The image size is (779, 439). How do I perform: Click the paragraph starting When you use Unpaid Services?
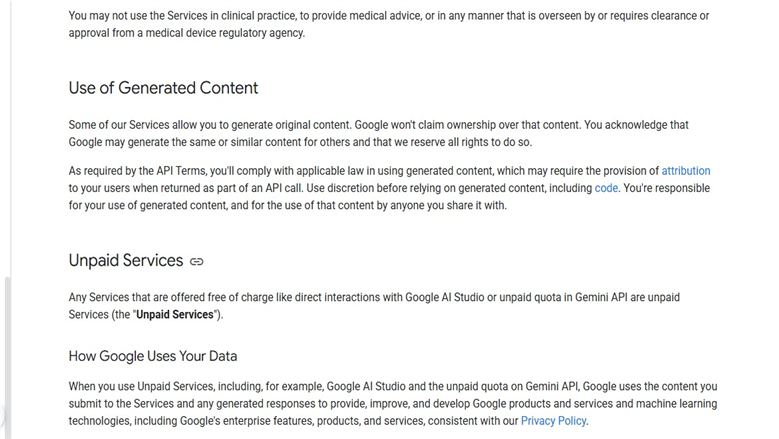coord(393,404)
